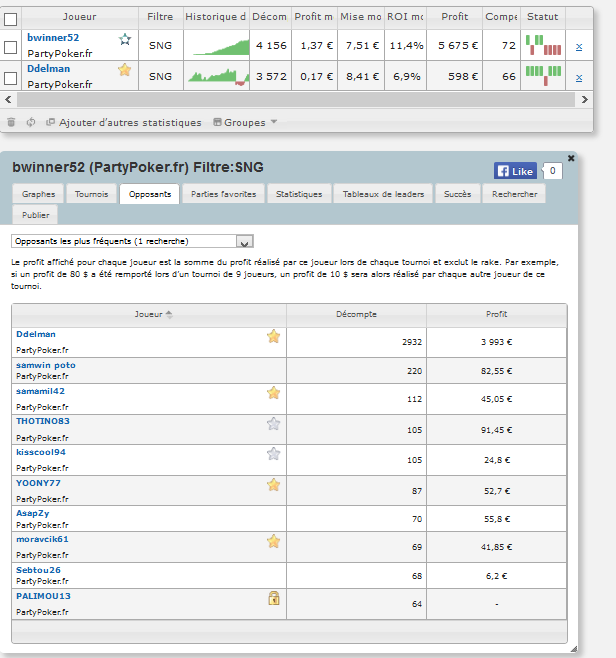This screenshot has height=658, width=616.
Task: Open the samwin poto player link
Action: coord(46,366)
